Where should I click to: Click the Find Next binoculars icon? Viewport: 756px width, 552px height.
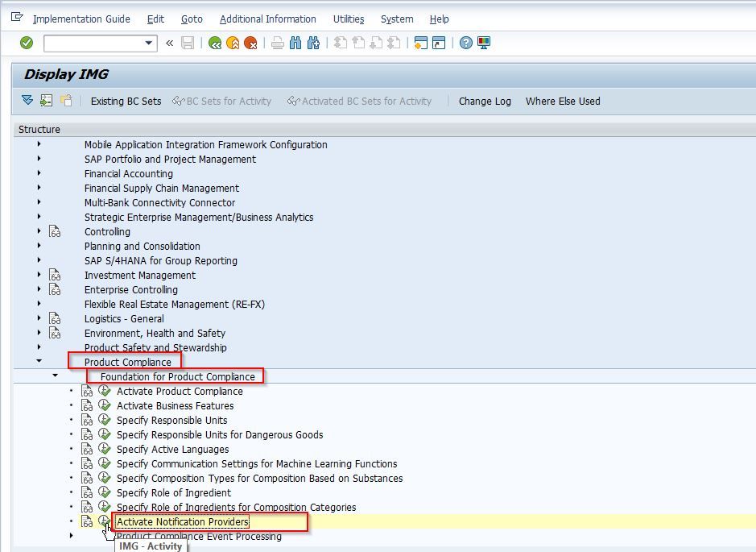click(x=313, y=44)
